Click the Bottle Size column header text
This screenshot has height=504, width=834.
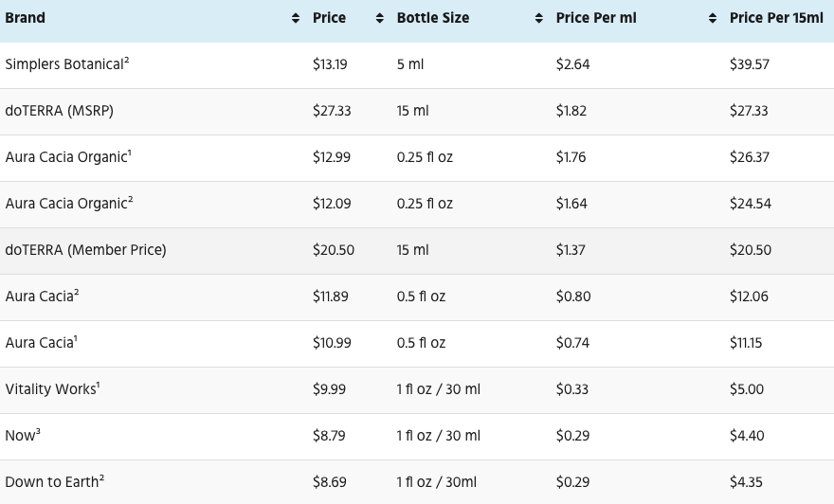point(433,18)
